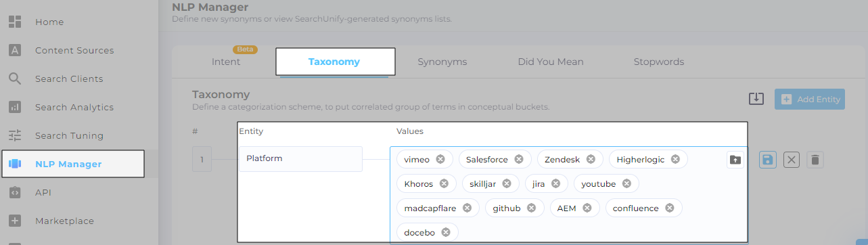
Task: Click the download taxonomy icon near Add Entity
Action: pyautogui.click(x=756, y=99)
